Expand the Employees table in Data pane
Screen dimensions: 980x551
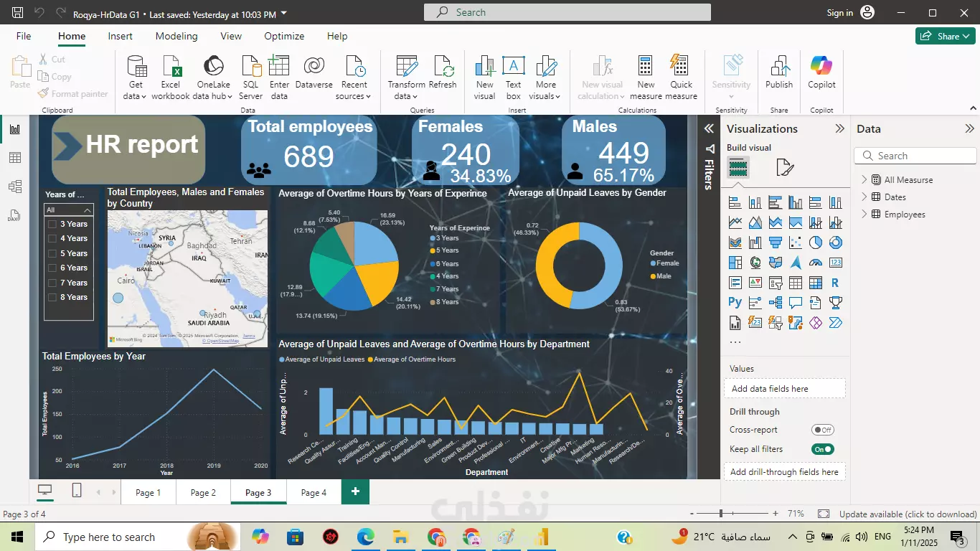click(x=864, y=214)
